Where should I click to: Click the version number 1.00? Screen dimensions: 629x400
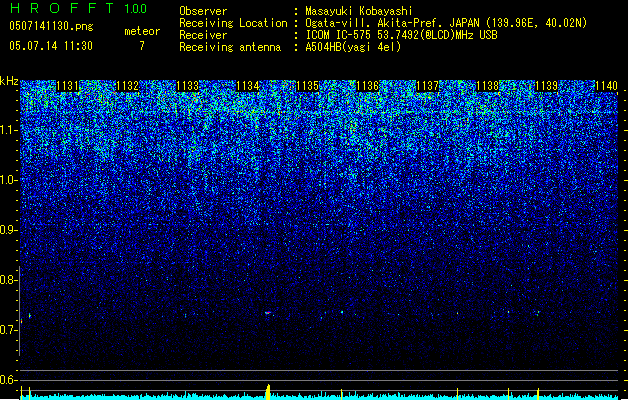(x=135, y=9)
